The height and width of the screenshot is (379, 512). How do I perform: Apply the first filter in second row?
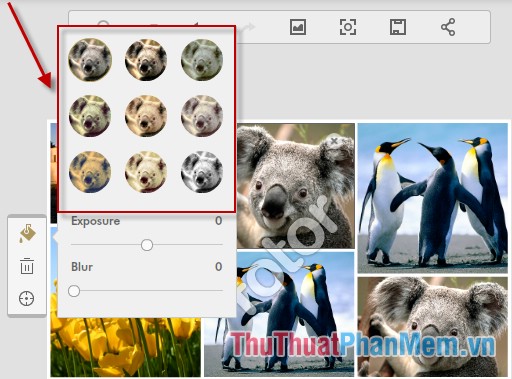(x=90, y=116)
